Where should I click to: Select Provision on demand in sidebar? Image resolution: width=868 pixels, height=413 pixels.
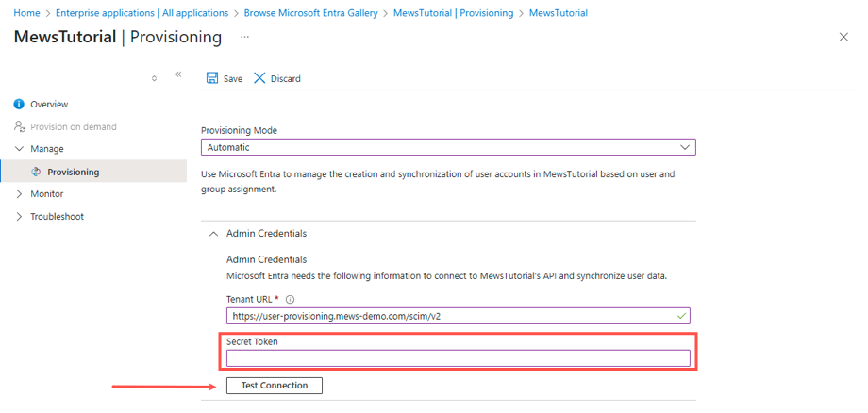(x=74, y=126)
